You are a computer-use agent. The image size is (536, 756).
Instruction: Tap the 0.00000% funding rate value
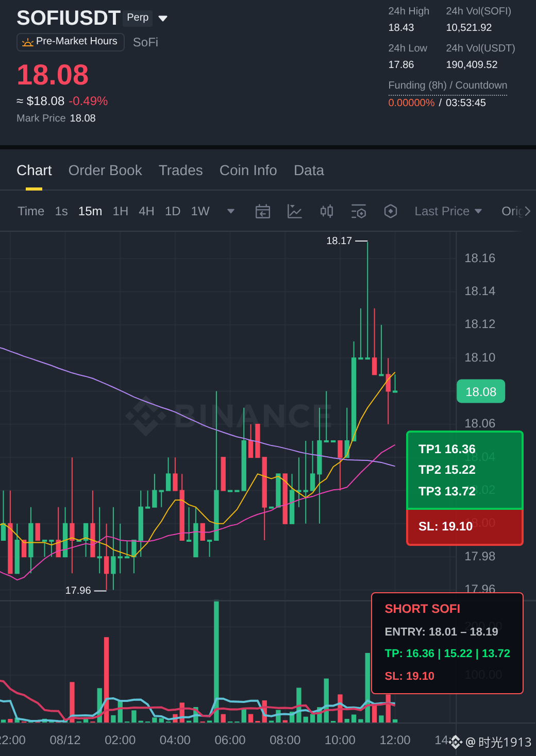411,102
